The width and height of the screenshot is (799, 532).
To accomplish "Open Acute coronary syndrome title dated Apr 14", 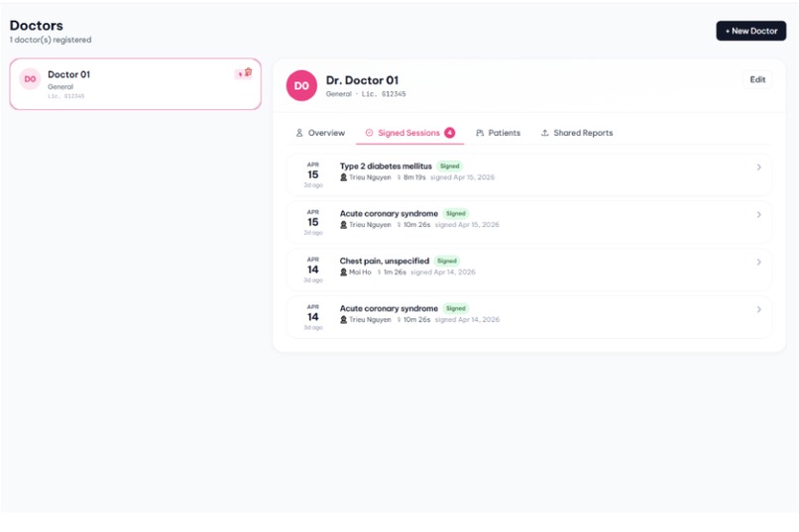I will coord(389,308).
